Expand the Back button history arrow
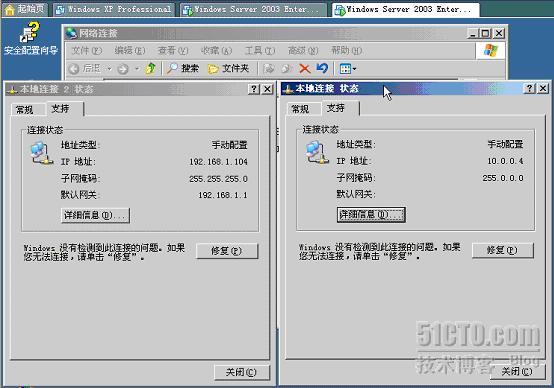 (x=109, y=69)
